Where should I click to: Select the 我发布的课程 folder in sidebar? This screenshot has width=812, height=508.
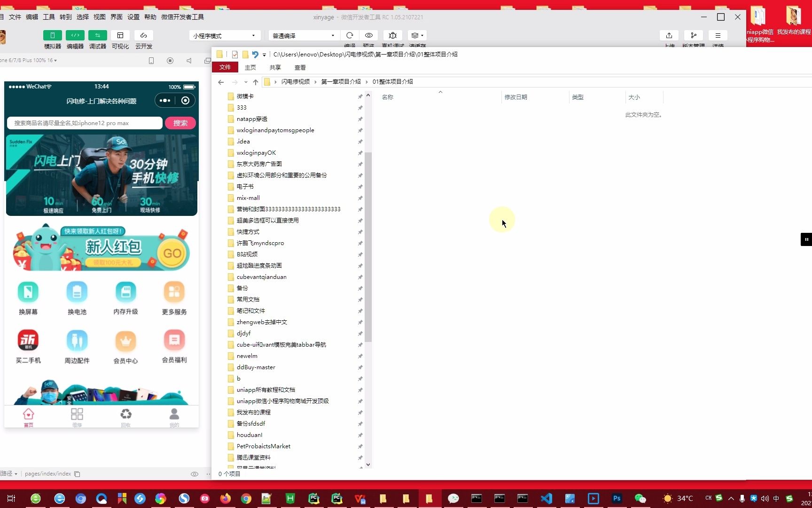[254, 413]
